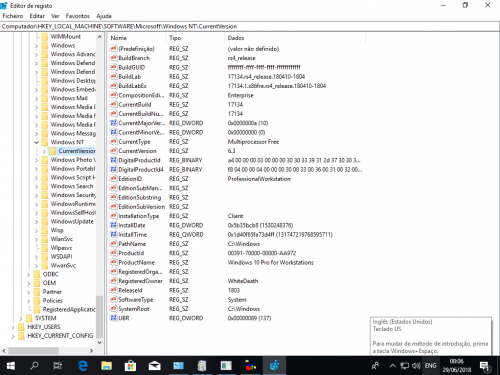Select the ProductId value name

point(131,253)
